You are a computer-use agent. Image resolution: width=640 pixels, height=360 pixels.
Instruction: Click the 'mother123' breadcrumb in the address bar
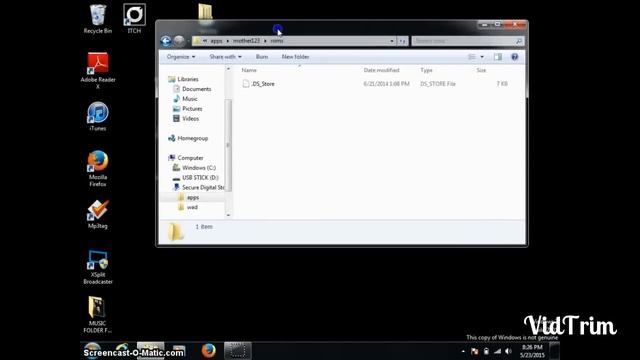point(246,41)
